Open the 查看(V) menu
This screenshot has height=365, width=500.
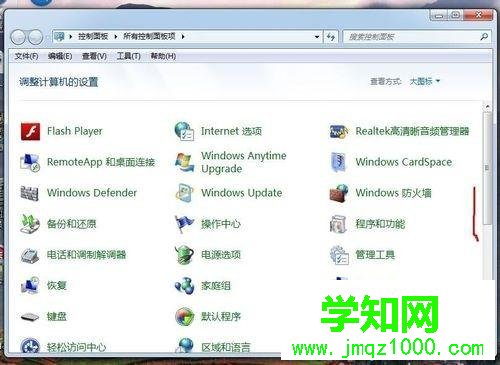pos(94,56)
